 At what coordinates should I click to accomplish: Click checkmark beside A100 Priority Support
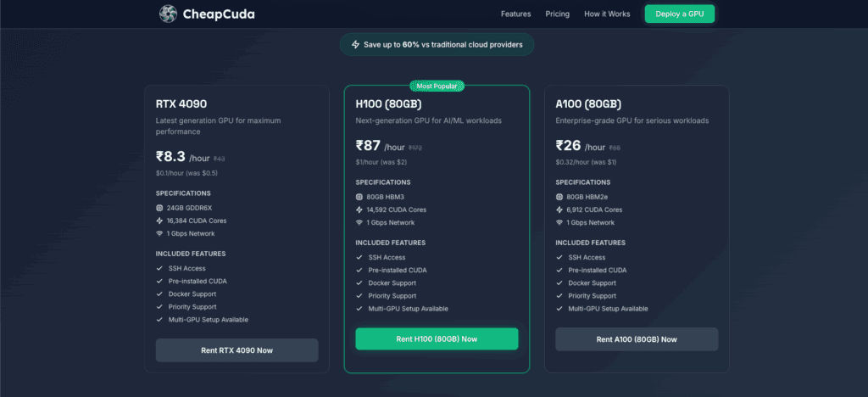(x=560, y=295)
